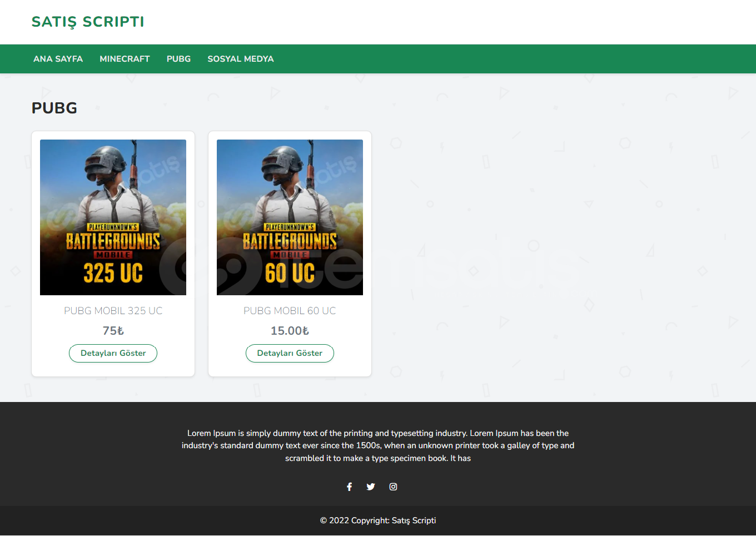
Task: Open the Twitter icon in footer
Action: pyautogui.click(x=371, y=487)
